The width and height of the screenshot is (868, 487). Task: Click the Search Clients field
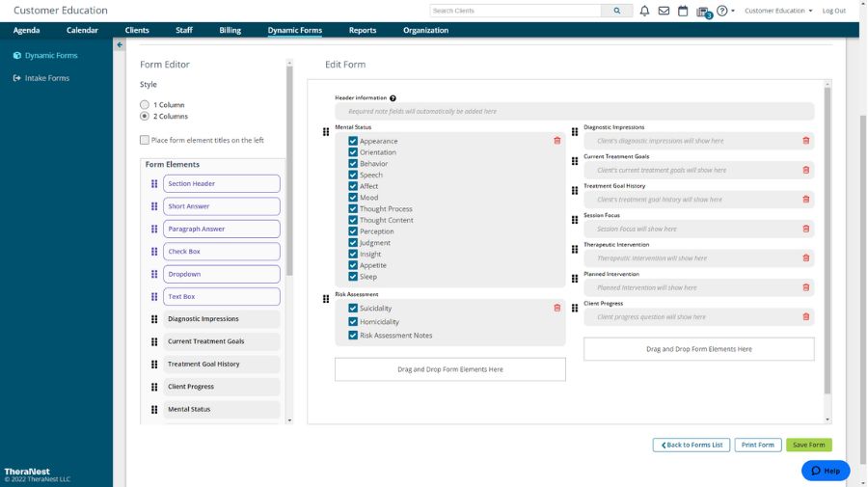coord(515,11)
